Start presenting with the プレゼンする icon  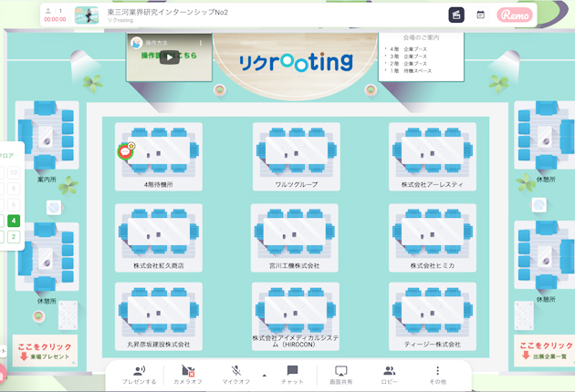[140, 375]
